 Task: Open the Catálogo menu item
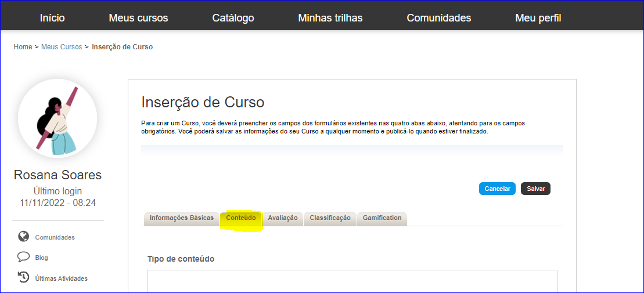tap(233, 18)
